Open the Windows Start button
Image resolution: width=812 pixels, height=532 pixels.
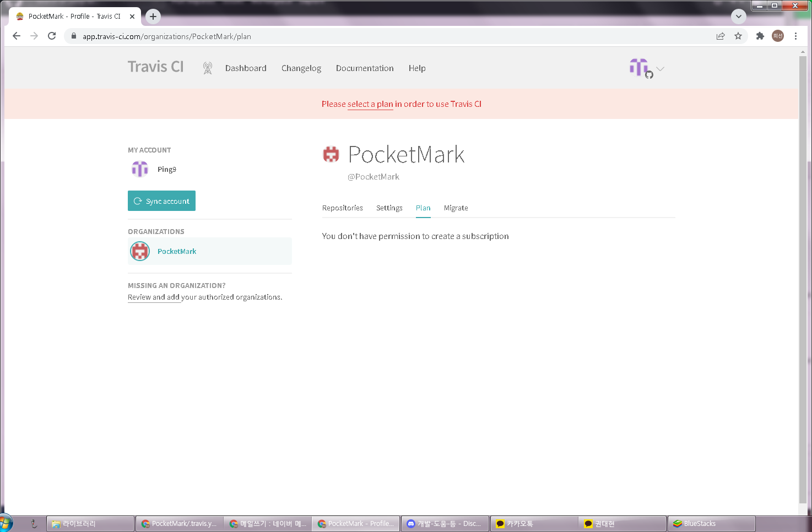tap(6, 524)
